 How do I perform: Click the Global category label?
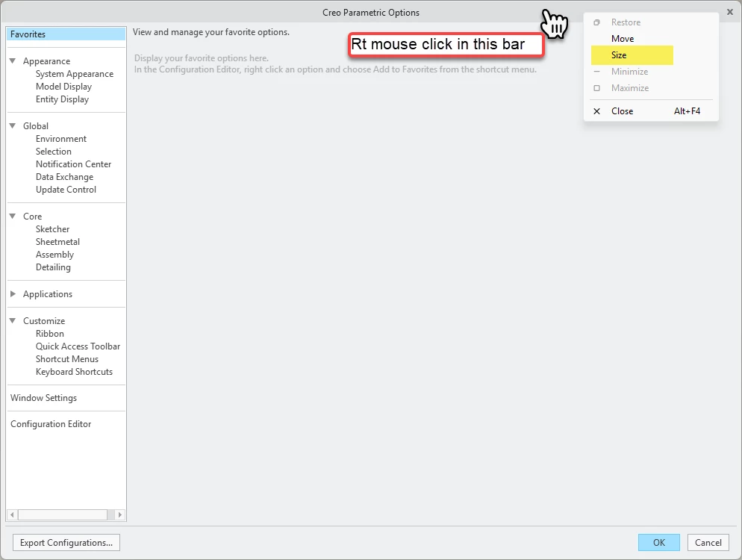[36, 126]
